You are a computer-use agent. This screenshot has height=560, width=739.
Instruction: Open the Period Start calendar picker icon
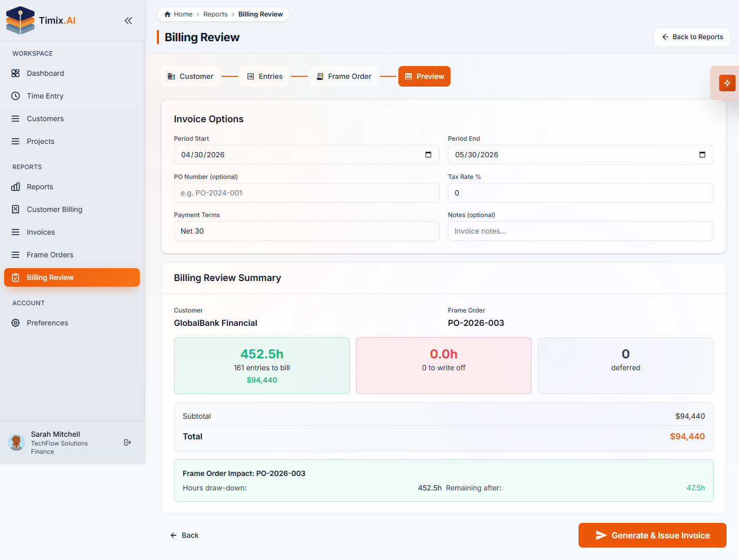tap(428, 155)
